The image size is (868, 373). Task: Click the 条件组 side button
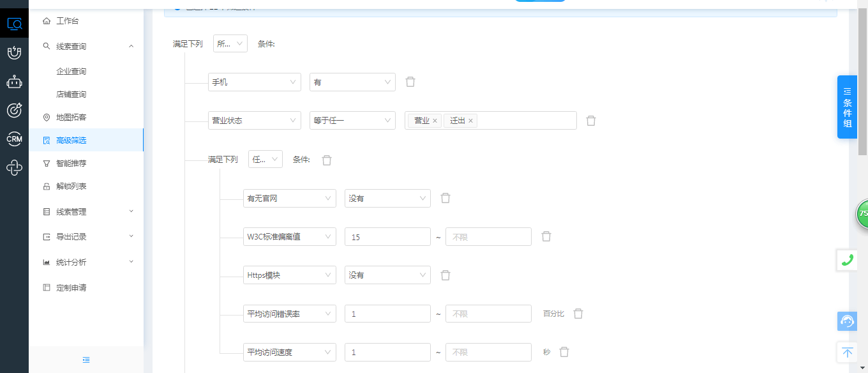[x=847, y=107]
